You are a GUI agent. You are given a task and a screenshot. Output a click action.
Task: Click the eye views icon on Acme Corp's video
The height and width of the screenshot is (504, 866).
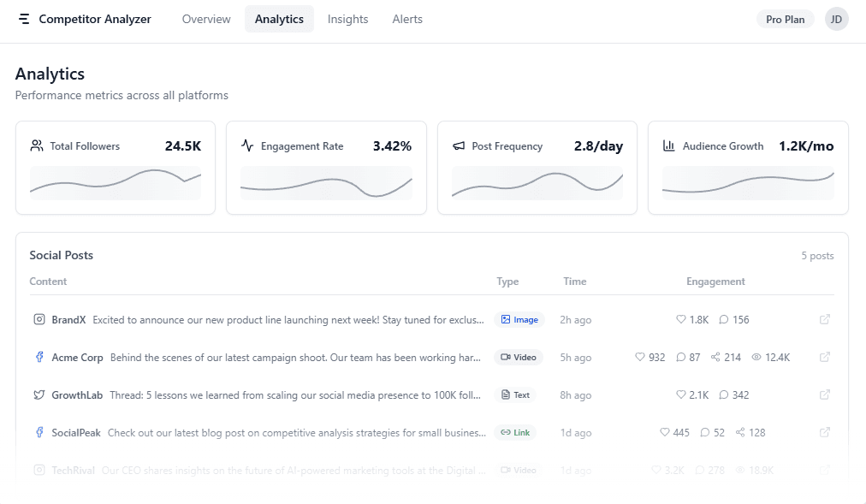pyautogui.click(x=755, y=357)
